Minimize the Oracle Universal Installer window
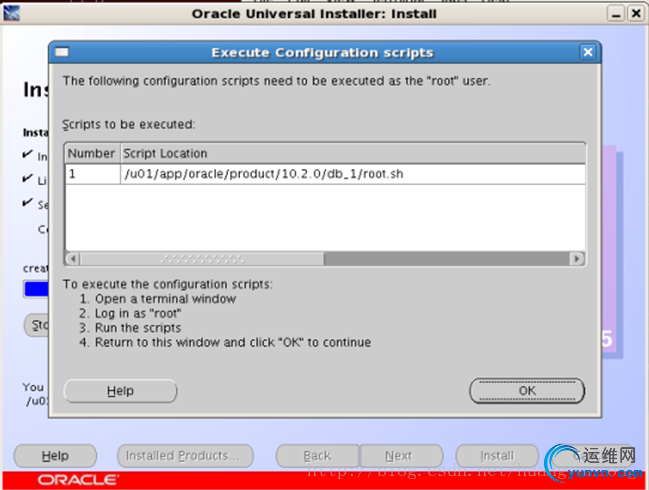649x490 pixels. (616, 14)
